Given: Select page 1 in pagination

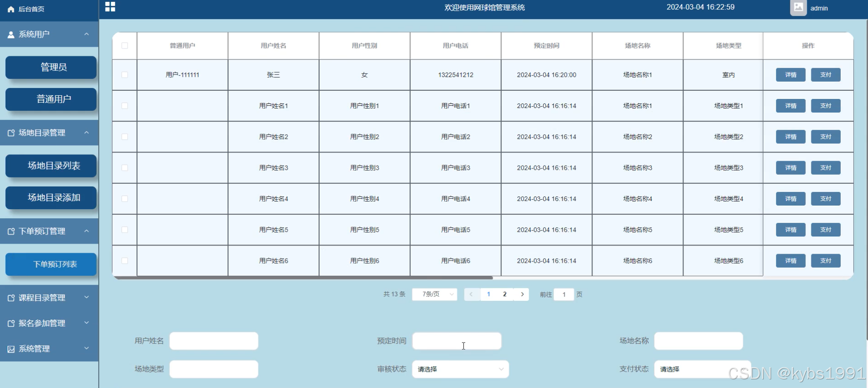Looking at the screenshot, I should coord(489,295).
